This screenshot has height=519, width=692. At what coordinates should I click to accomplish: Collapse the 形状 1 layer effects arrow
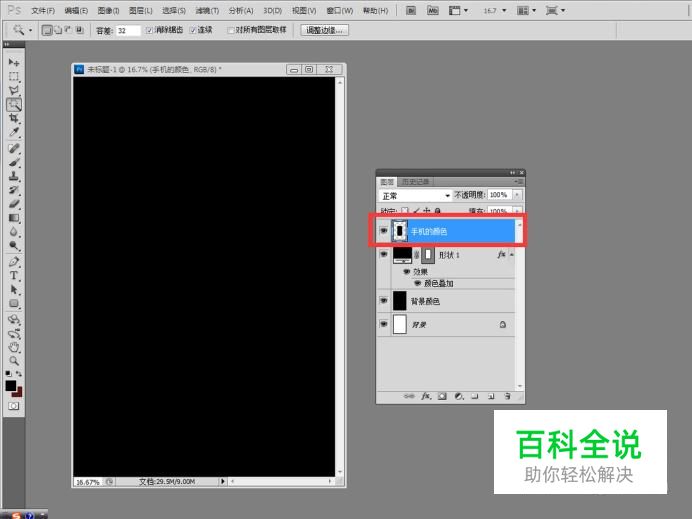point(512,254)
